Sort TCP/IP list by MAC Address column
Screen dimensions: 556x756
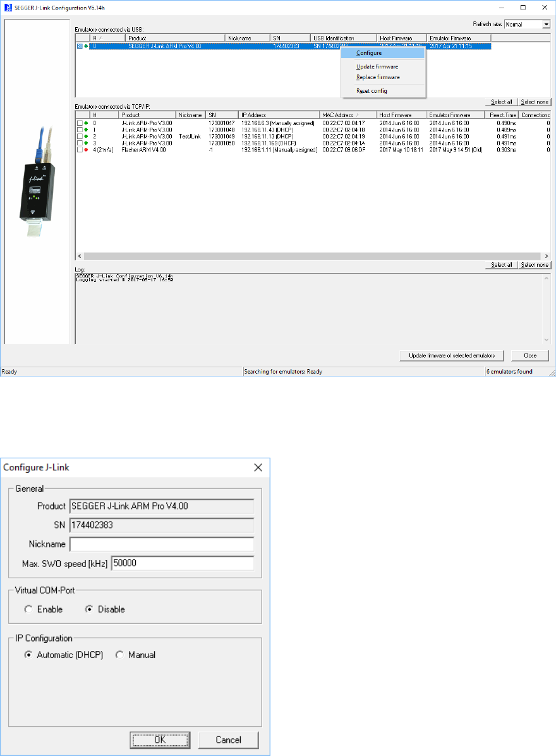pyautogui.click(x=348, y=115)
